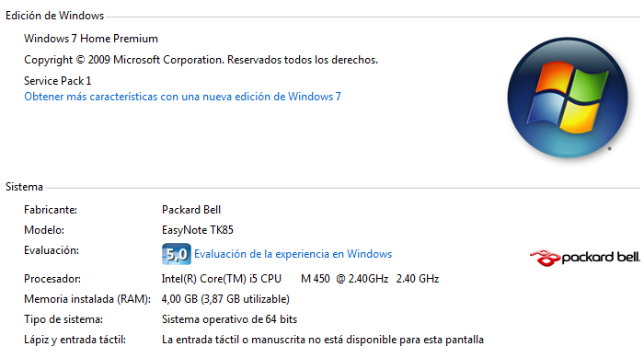Select the Packard Bell manufacturer value
Viewport: 644px width, 358px height.
191,210
